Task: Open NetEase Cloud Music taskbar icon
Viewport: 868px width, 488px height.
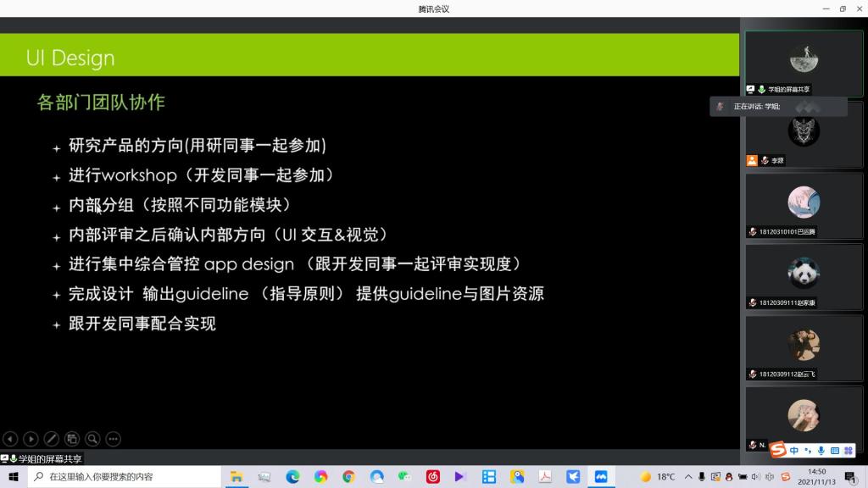Action: click(x=432, y=477)
